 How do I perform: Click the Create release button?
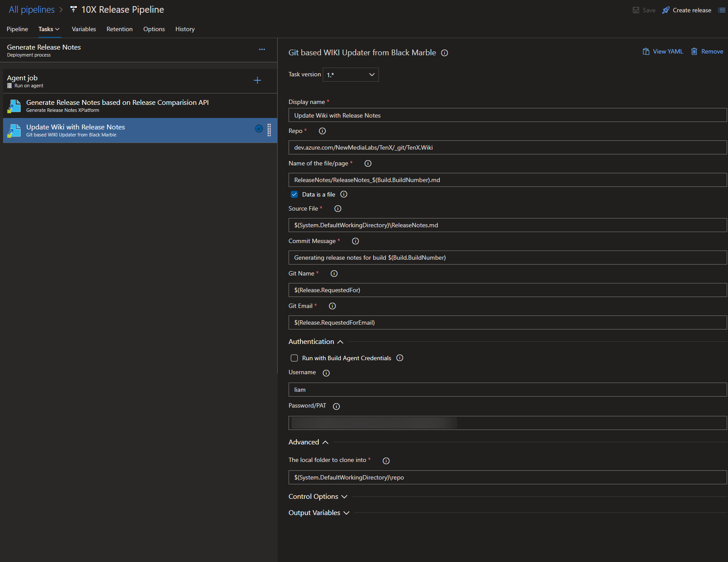tap(687, 10)
